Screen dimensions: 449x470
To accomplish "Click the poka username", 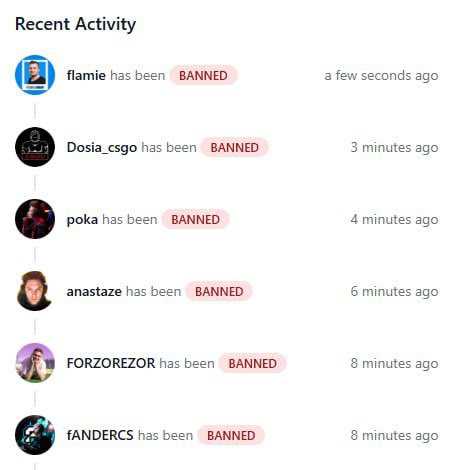I will coord(82,220).
